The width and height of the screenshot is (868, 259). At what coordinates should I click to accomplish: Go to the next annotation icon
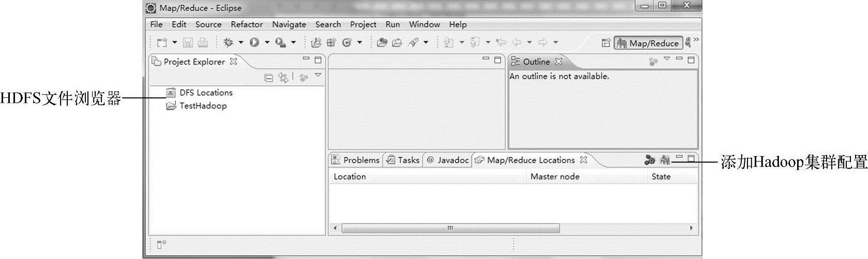448,42
